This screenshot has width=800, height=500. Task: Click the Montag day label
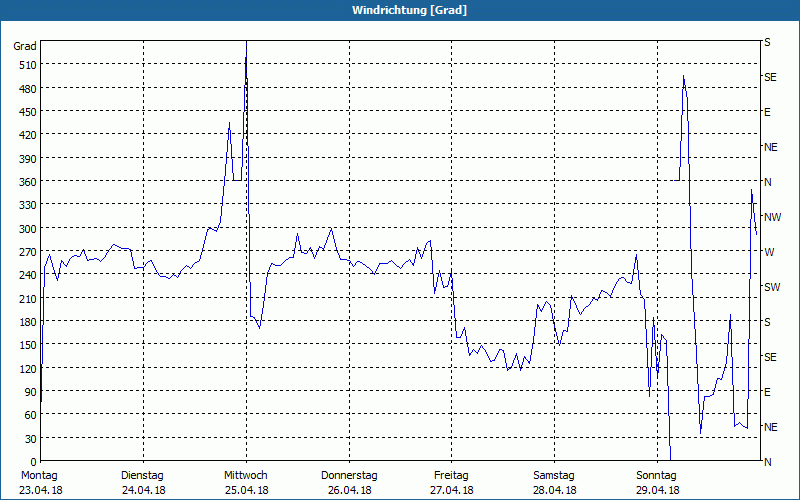[x=39, y=476]
